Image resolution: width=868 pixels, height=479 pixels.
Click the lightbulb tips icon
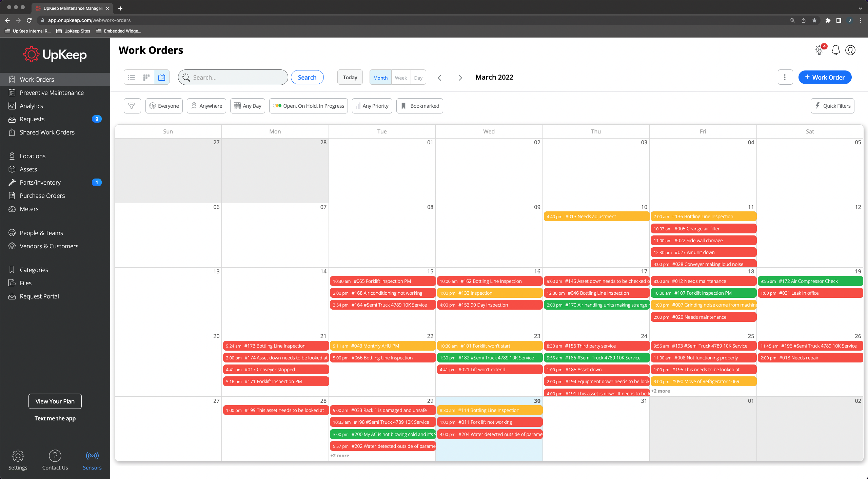(819, 50)
